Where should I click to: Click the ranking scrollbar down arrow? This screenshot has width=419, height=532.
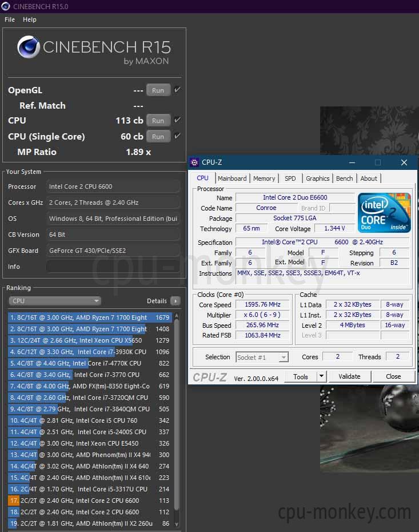pyautogui.click(x=176, y=525)
